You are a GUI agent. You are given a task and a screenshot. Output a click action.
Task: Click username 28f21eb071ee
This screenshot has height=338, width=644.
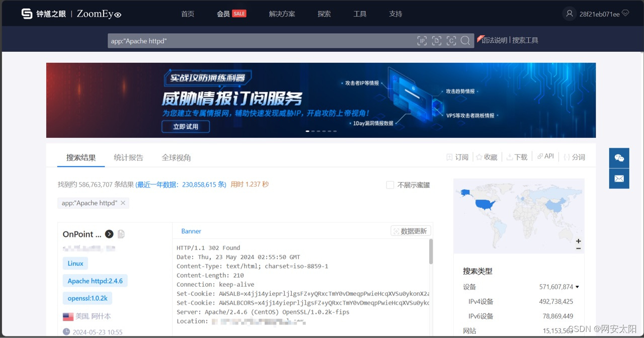coord(599,14)
